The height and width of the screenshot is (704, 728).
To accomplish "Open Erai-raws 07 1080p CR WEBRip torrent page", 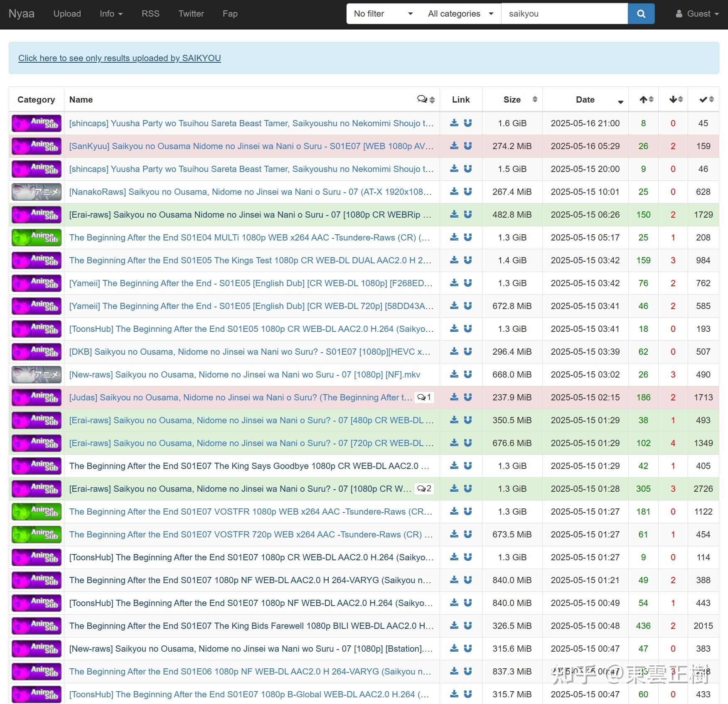I will pos(250,215).
